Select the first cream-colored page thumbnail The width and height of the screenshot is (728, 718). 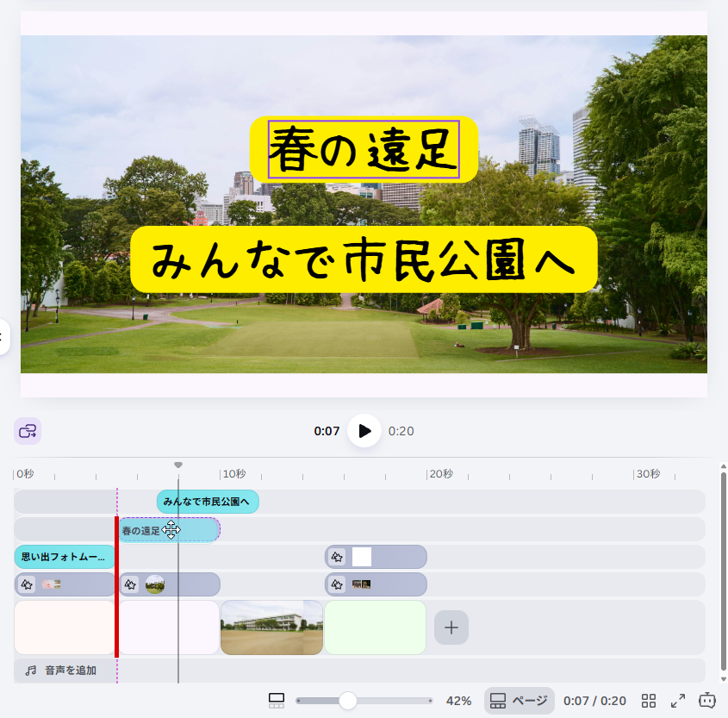65,627
